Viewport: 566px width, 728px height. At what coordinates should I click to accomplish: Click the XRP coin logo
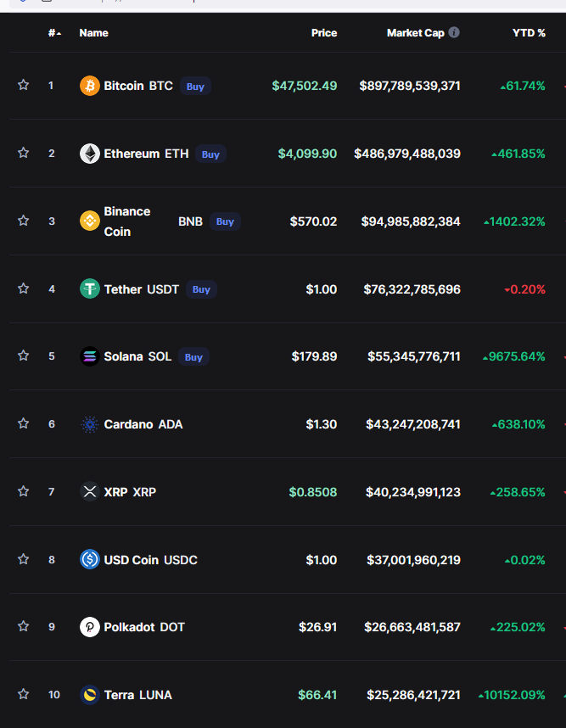[90, 491]
